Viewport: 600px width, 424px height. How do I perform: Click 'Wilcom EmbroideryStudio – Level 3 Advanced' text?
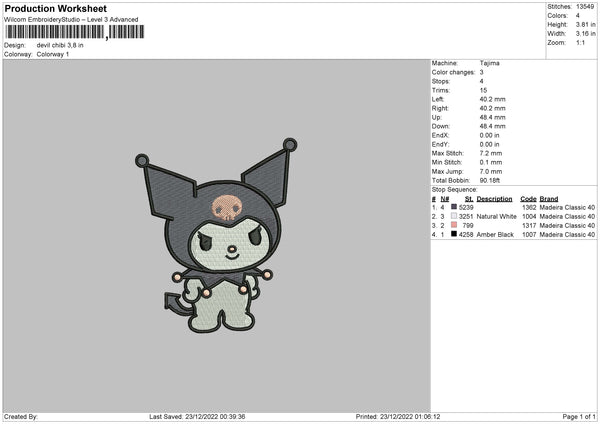[x=71, y=20]
